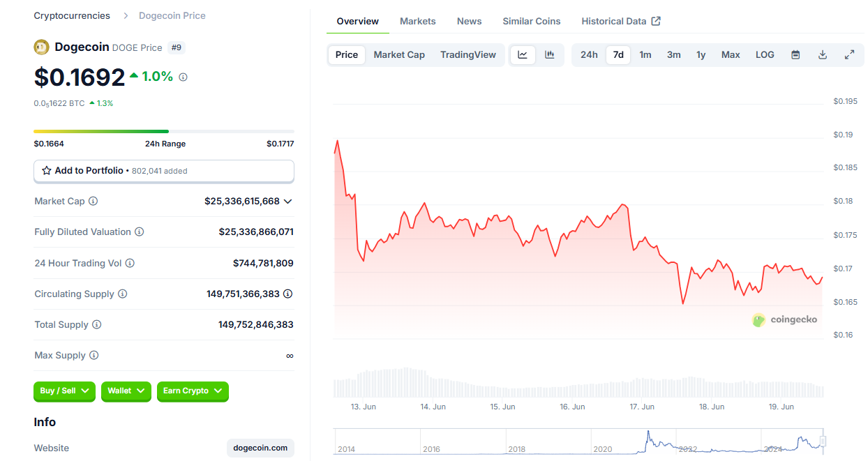Click info icon beside Total Supply
Viewport: 868px width, 461px height.
[97, 324]
